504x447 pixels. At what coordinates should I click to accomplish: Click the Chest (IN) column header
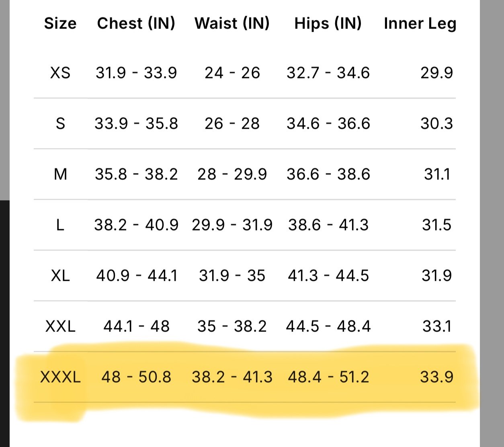136,23
